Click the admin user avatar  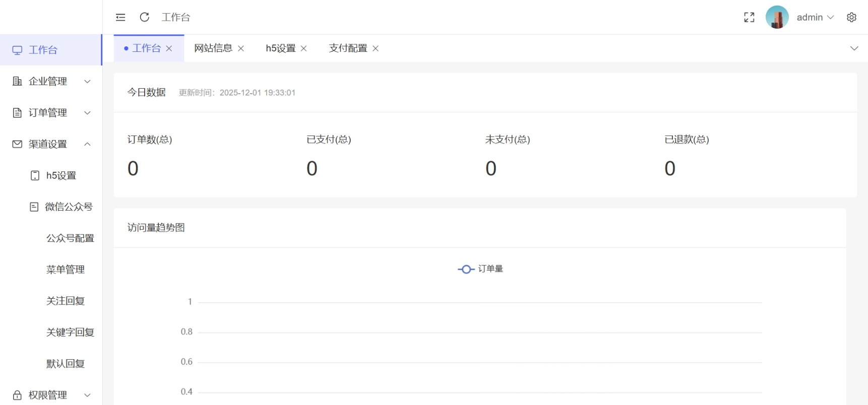point(777,18)
